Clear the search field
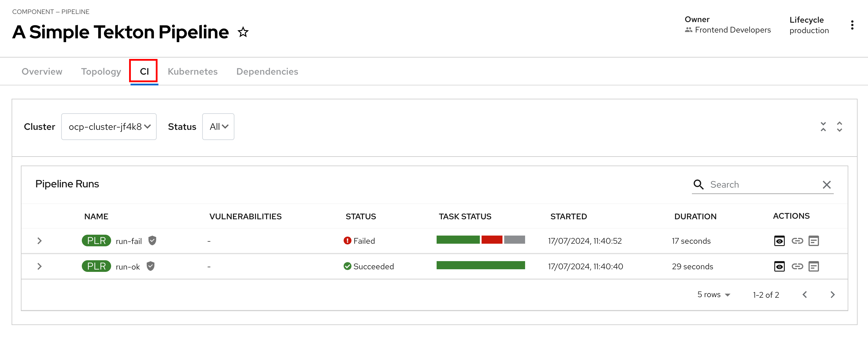 pos(827,184)
